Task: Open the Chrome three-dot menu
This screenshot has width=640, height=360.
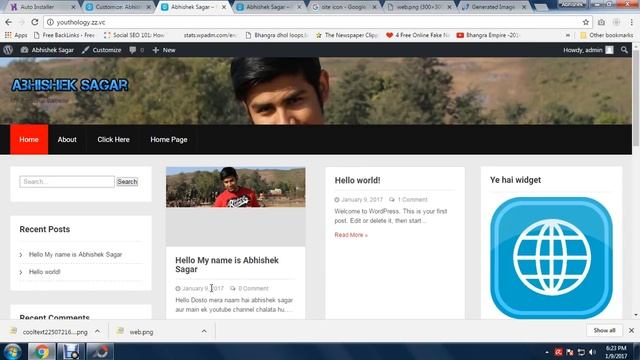Action: 631,22
